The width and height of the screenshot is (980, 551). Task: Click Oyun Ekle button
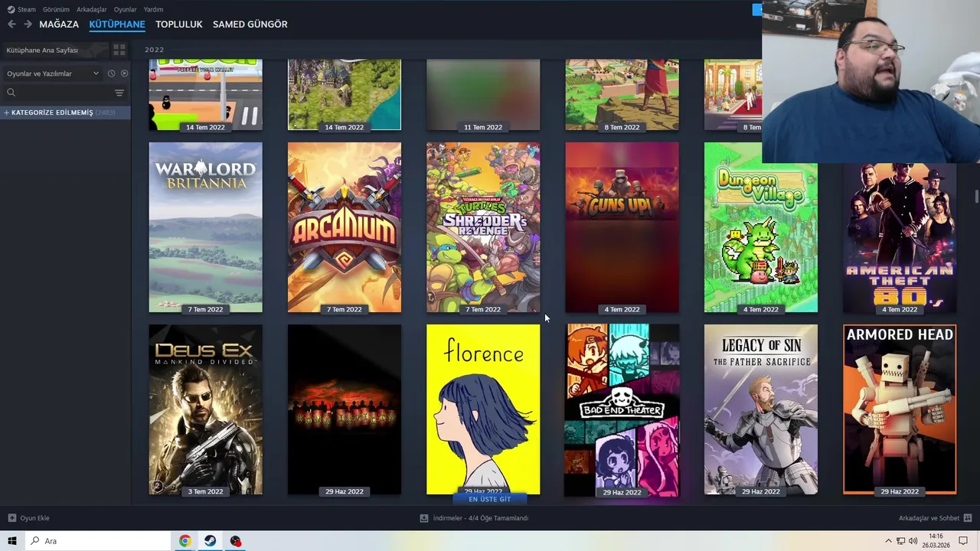[x=29, y=518]
